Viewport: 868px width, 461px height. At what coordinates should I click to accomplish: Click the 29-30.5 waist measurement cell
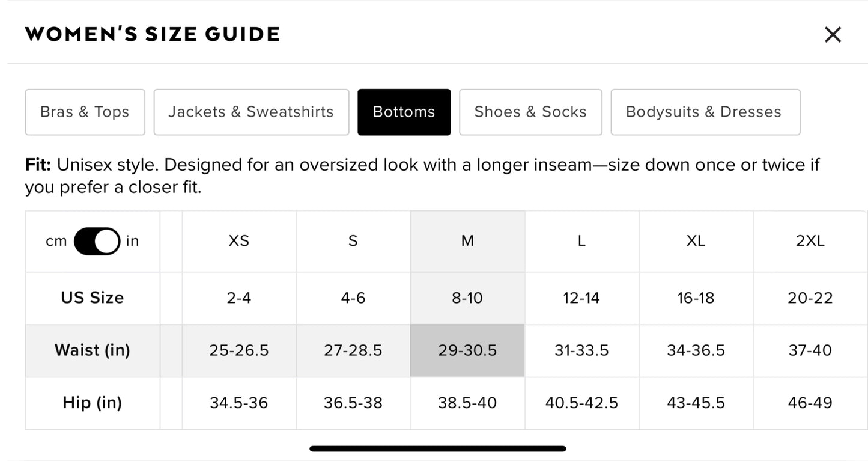[467, 350]
